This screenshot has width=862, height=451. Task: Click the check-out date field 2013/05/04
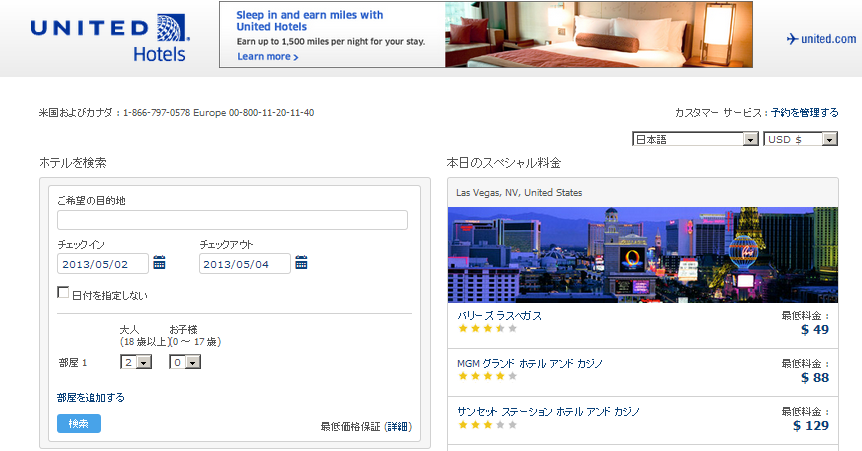tap(245, 263)
